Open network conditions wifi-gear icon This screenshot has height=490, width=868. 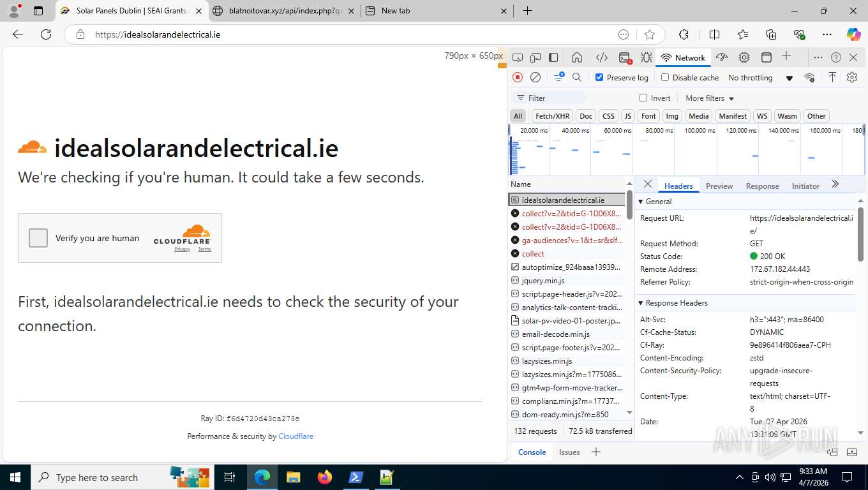pyautogui.click(x=810, y=78)
